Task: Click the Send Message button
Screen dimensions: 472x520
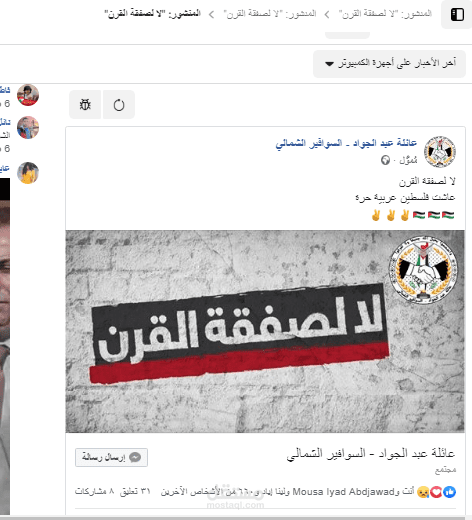Action: click(111, 457)
